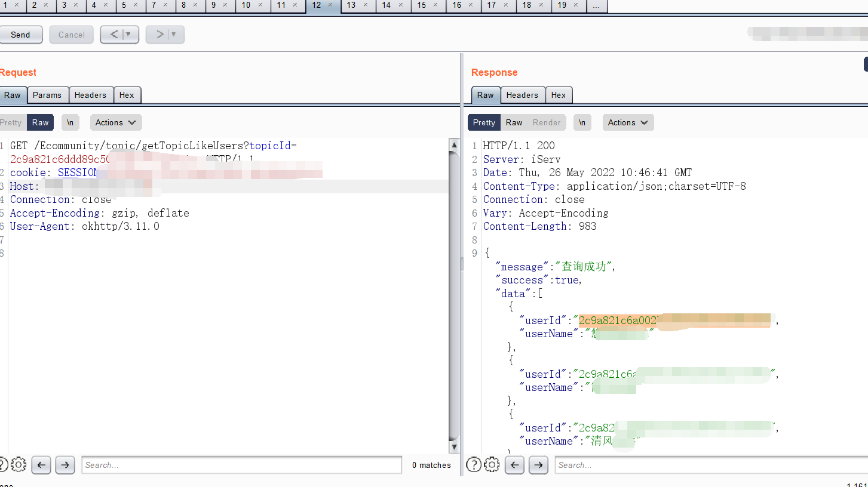Screen dimensions: 868x487
Task: Click the Date header in response
Action: click(587, 172)
